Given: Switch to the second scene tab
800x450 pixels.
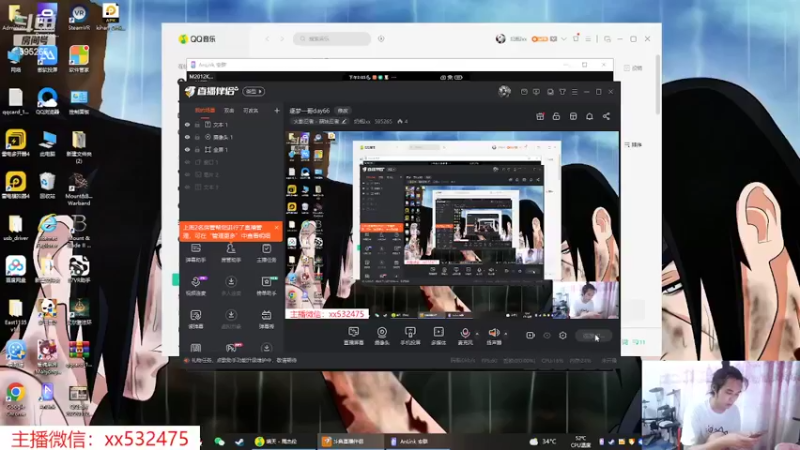Looking at the screenshot, I should 229,111.
